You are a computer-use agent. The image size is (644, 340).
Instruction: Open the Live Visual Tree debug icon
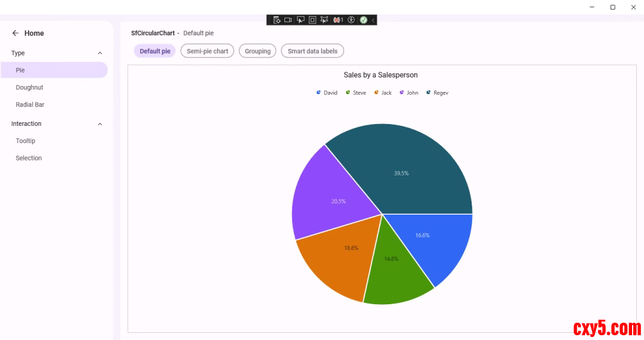(277, 20)
